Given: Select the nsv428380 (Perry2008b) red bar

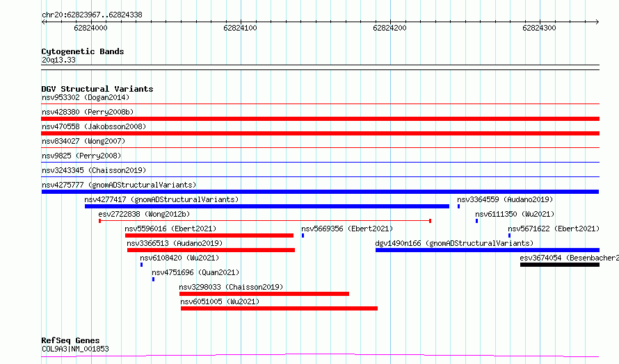Looking at the screenshot, I should (320, 119).
